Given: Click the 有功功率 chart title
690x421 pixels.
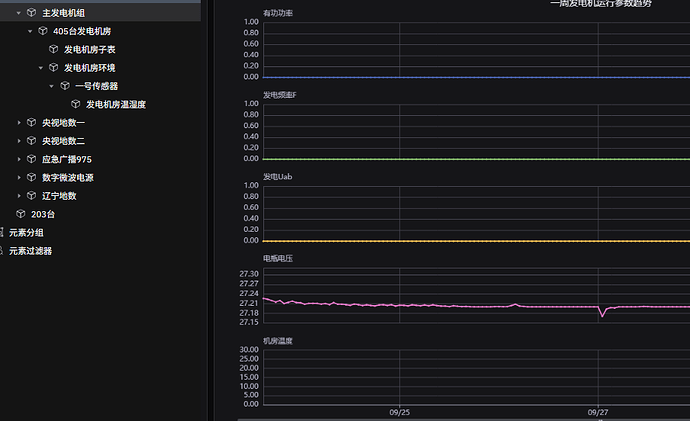Looking at the screenshot, I should [x=278, y=13].
